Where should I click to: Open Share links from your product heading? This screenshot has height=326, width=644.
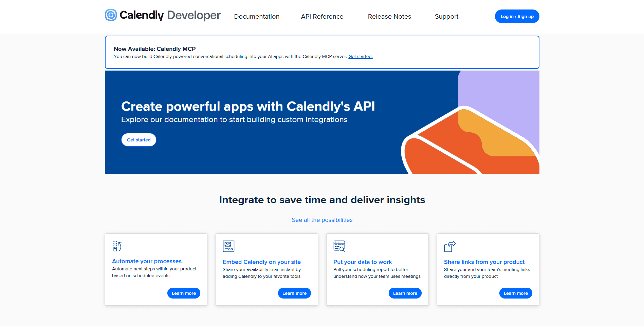coord(484,262)
